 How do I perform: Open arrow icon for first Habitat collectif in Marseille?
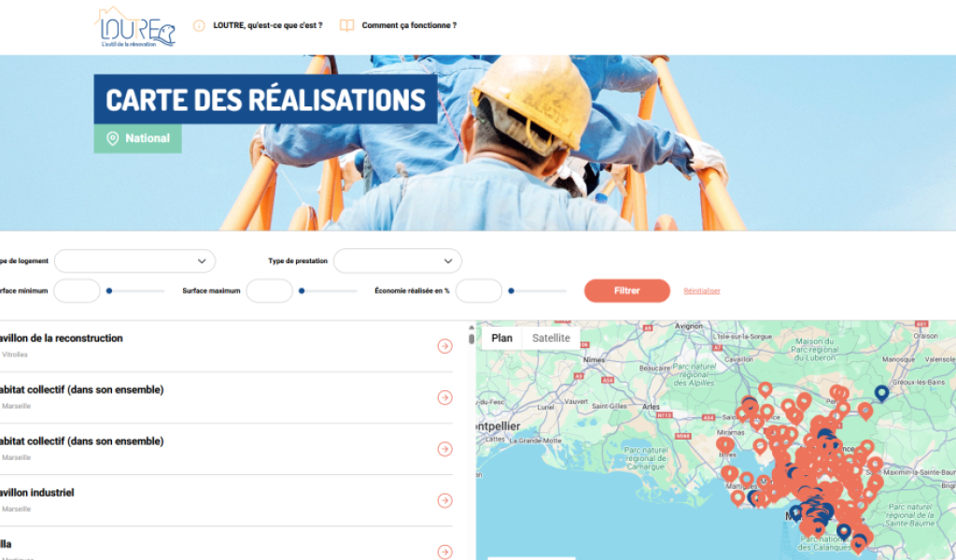point(444,398)
